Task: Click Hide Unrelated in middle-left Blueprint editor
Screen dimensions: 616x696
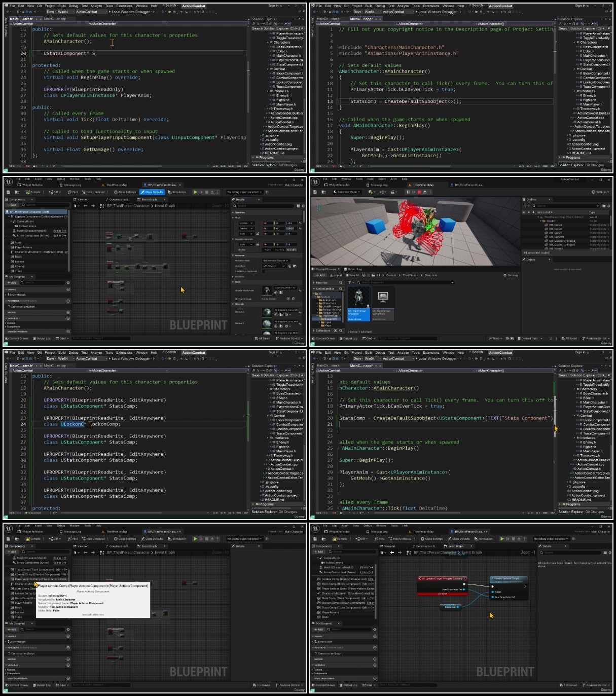Action: [x=93, y=192]
